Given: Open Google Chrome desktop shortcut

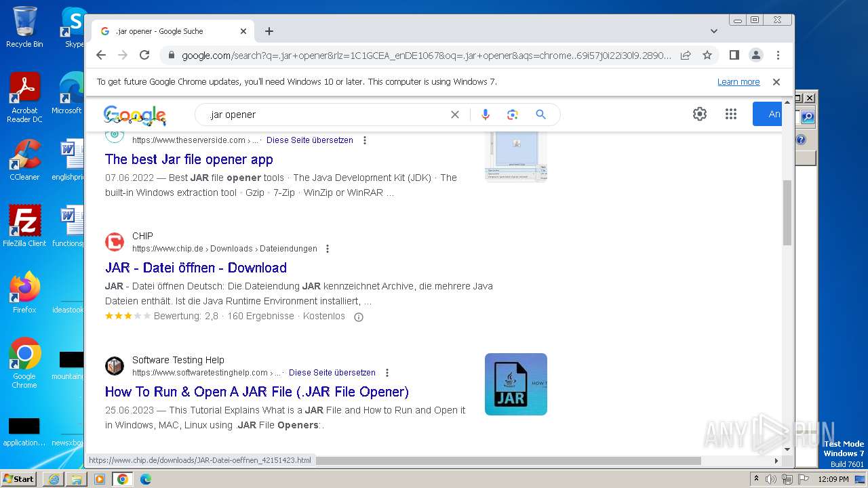Looking at the screenshot, I should point(24,363).
